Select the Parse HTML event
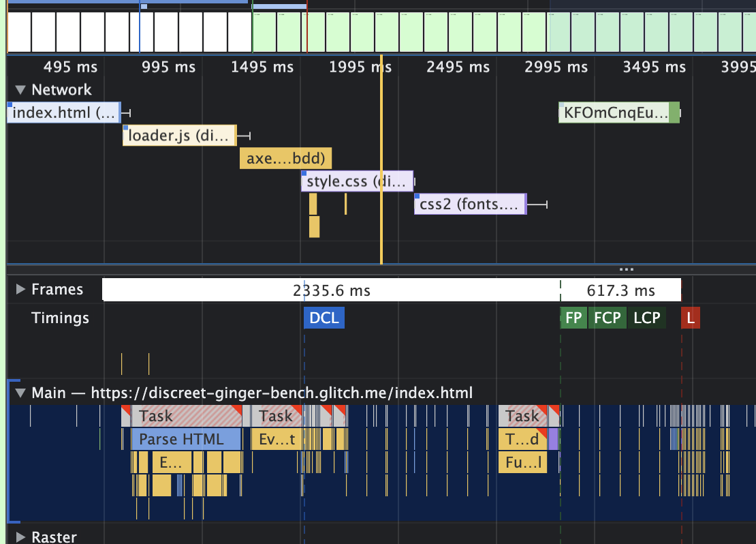This screenshot has height=544, width=756. coord(186,439)
